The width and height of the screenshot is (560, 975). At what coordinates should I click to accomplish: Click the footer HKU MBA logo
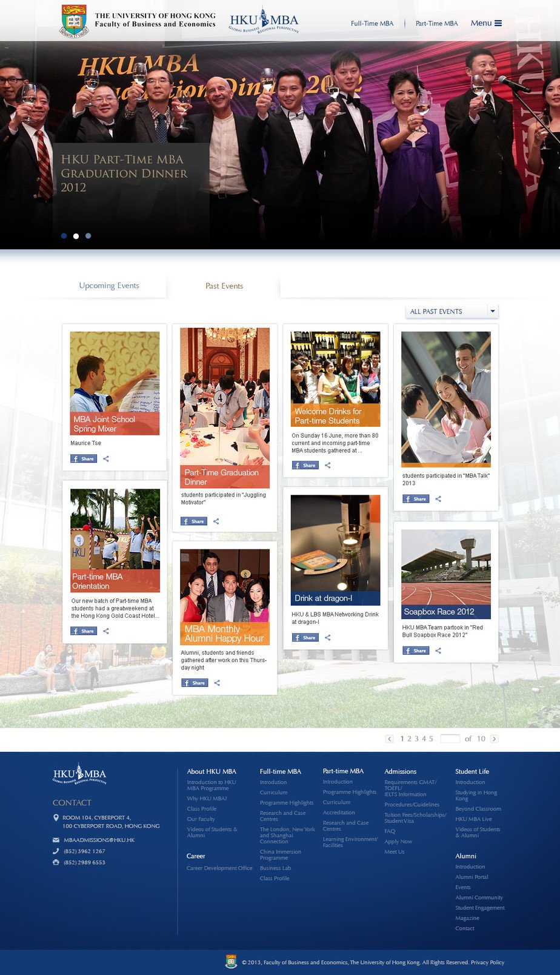point(79,774)
